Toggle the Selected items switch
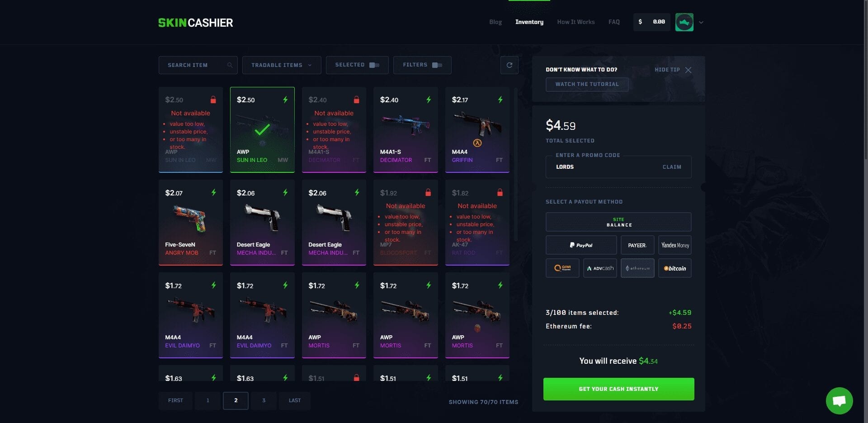This screenshot has width=868, height=423. click(x=374, y=65)
